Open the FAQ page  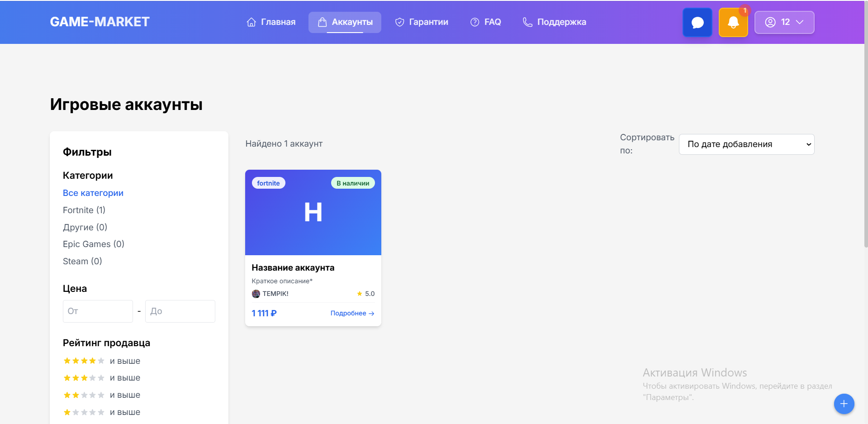click(486, 22)
